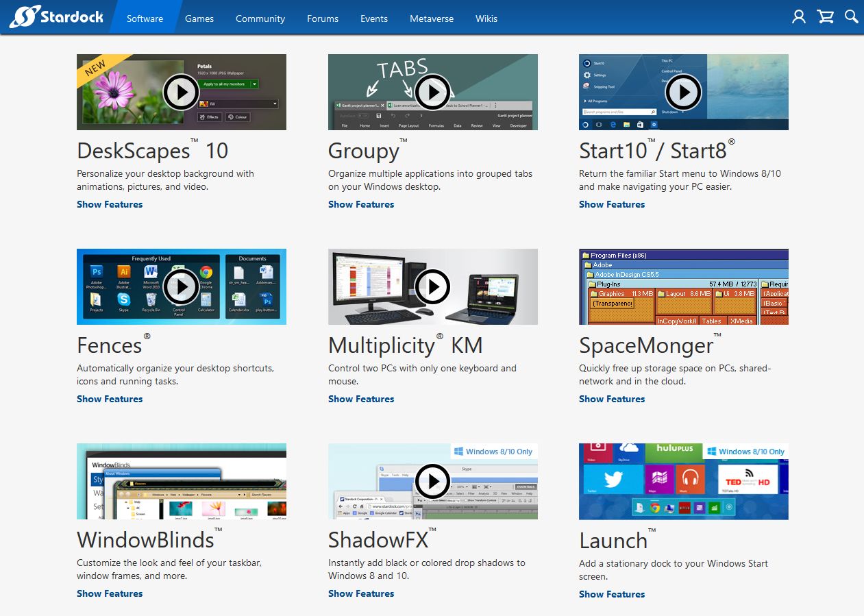
Task: Show features for Launch
Action: coord(611,594)
